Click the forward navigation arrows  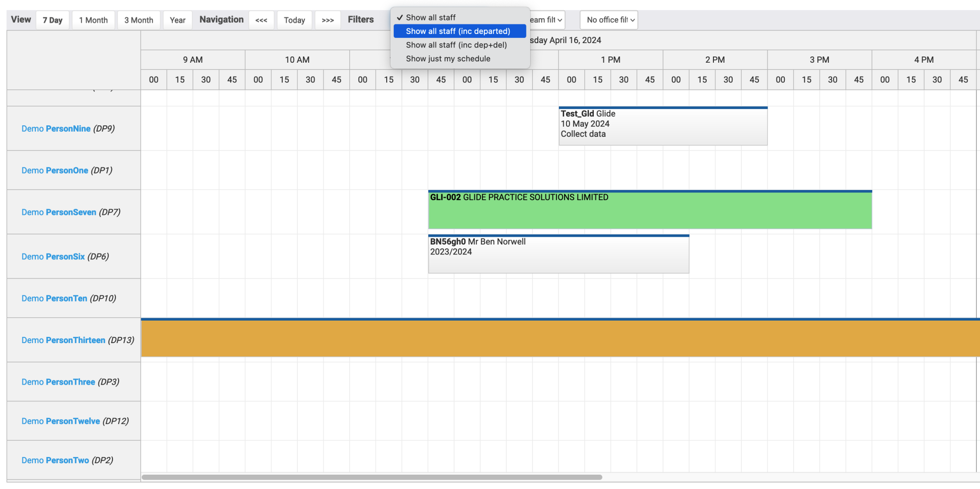tap(327, 20)
